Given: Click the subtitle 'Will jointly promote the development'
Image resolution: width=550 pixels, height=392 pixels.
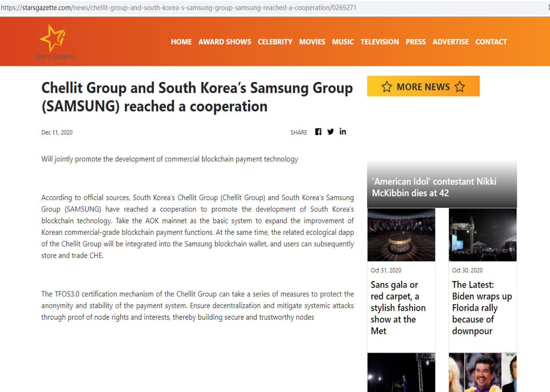Looking at the screenshot, I should 170,159.
